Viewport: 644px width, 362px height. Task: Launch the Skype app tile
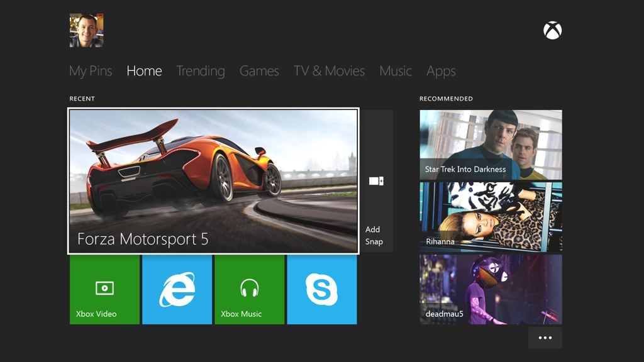(x=321, y=290)
